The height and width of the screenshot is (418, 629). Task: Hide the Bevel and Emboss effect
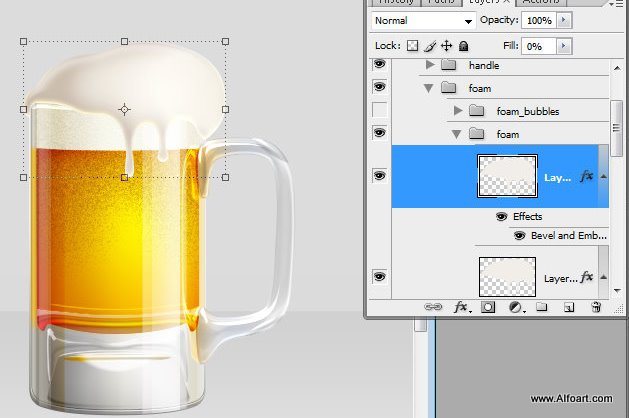pos(522,236)
